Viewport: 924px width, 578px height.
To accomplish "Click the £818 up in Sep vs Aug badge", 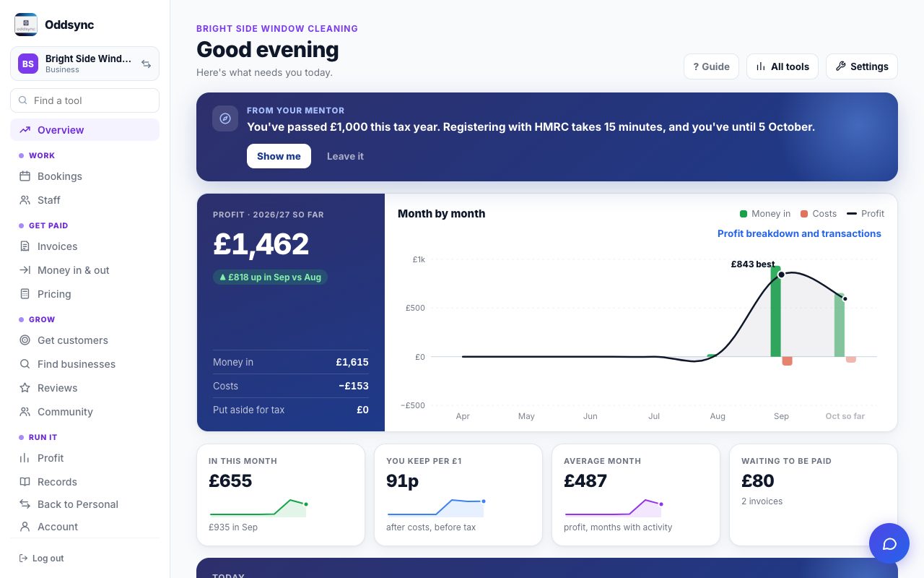I will pos(270,277).
